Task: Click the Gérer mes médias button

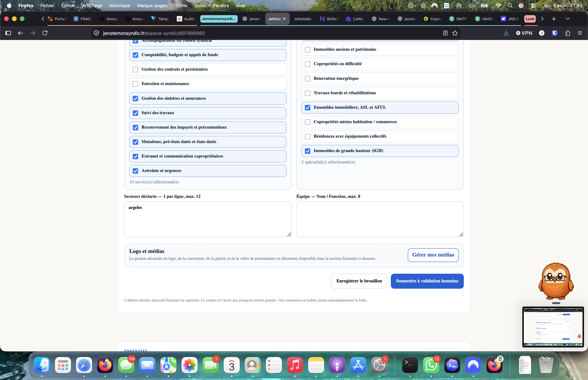Action: coord(433,255)
